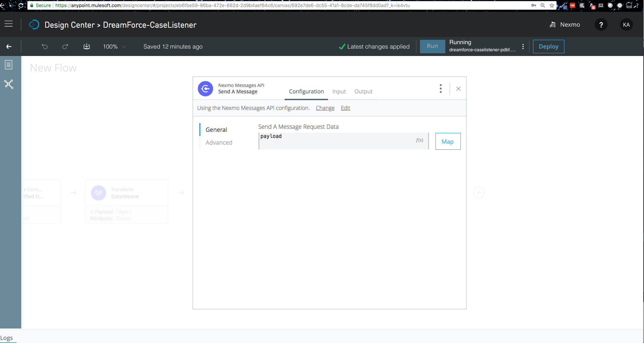Select the Transform DataWeave card
Image resolution: width=644 pixels, height=343 pixels.
click(127, 202)
